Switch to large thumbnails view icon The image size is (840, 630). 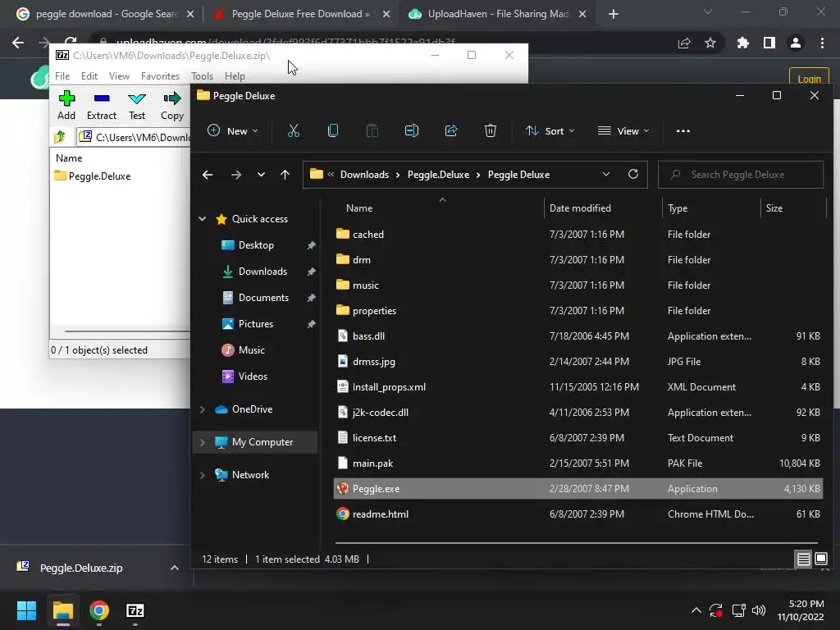(x=820, y=559)
